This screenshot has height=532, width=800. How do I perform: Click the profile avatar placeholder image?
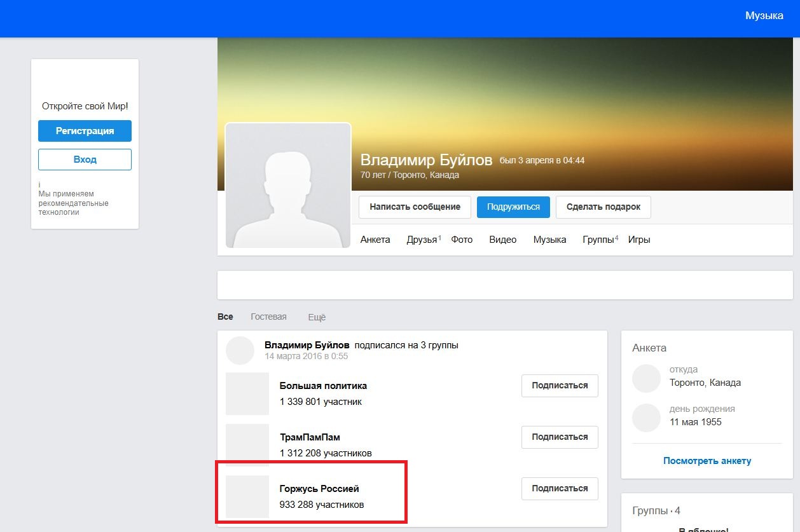(x=288, y=185)
